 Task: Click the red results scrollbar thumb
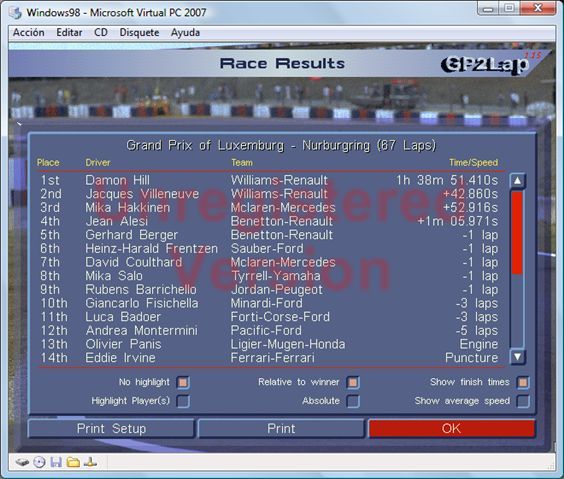coord(517,233)
